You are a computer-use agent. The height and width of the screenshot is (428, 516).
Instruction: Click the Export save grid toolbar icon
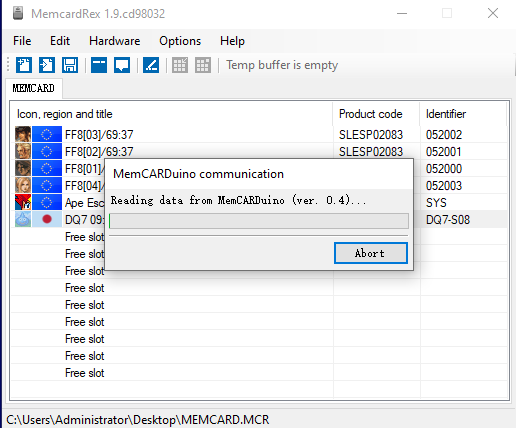point(203,65)
